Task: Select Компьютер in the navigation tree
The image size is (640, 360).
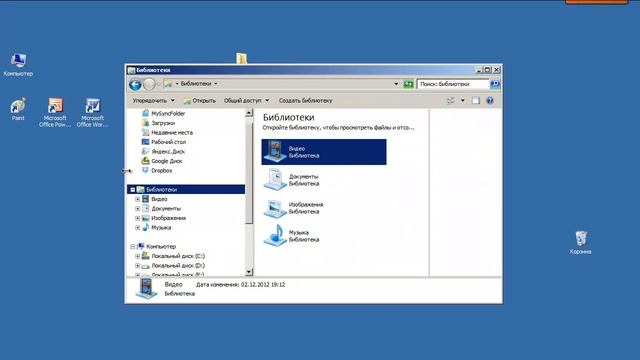Action: [161, 247]
